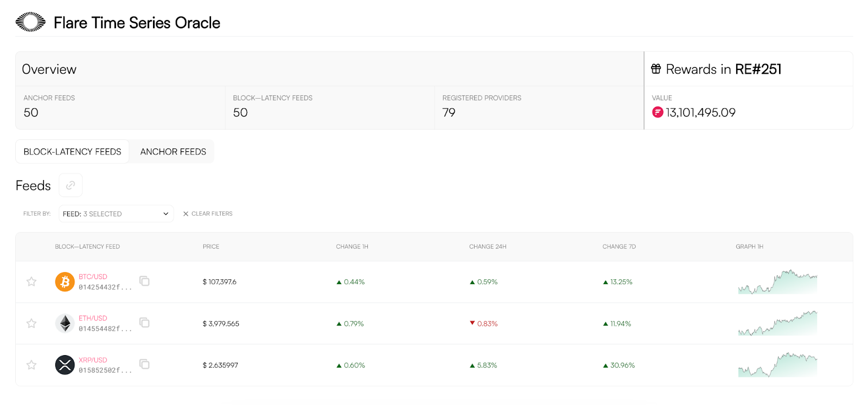Favorite the BTC/USD feed with star

point(31,281)
